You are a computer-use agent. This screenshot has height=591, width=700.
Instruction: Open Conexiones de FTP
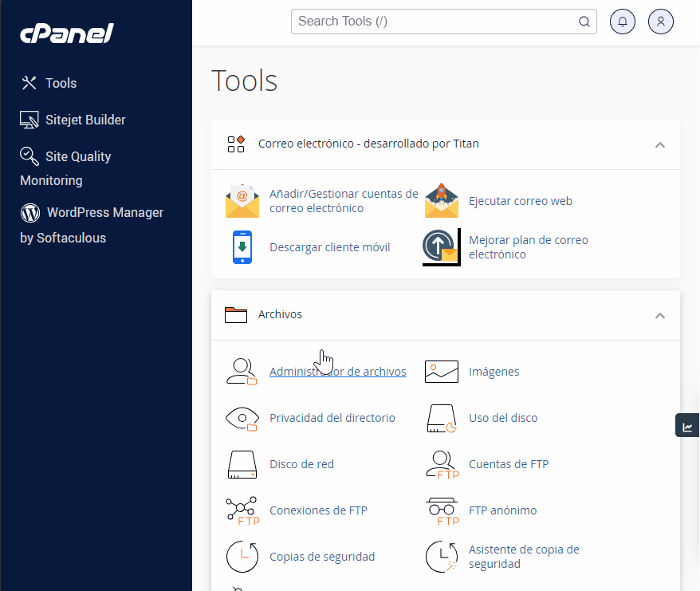pyautogui.click(x=318, y=510)
